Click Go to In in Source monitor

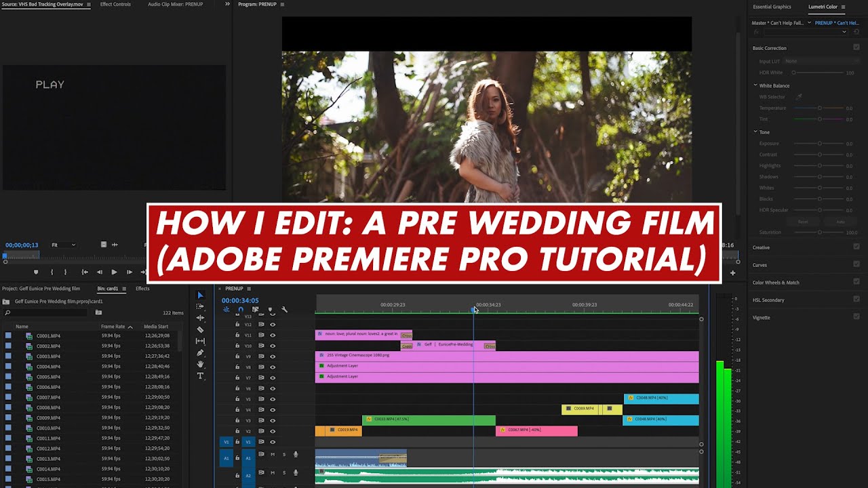click(x=84, y=272)
